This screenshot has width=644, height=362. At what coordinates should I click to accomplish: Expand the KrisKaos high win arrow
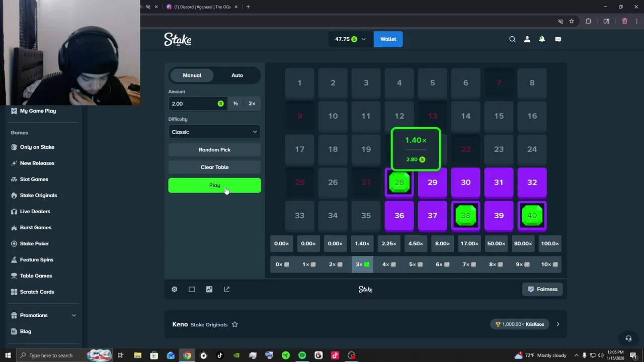point(558,324)
